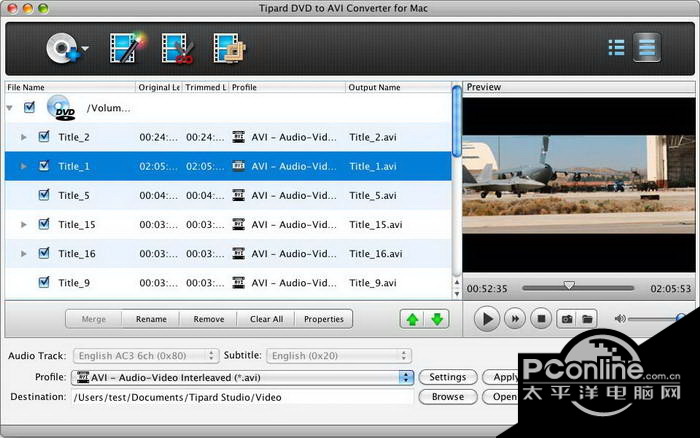Click the Trimmed Length column header
The width and height of the screenshot is (700, 438).
tap(206, 87)
